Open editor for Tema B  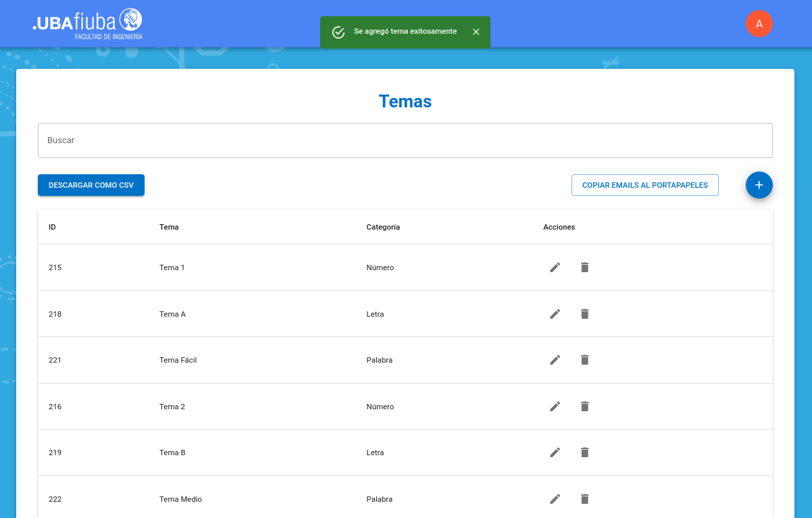coord(555,452)
